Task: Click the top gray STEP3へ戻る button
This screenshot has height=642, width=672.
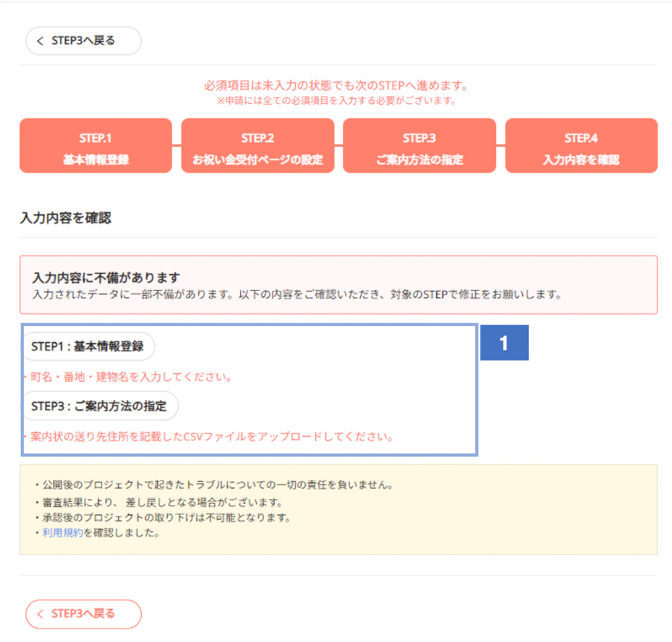Action: pyautogui.click(x=83, y=41)
